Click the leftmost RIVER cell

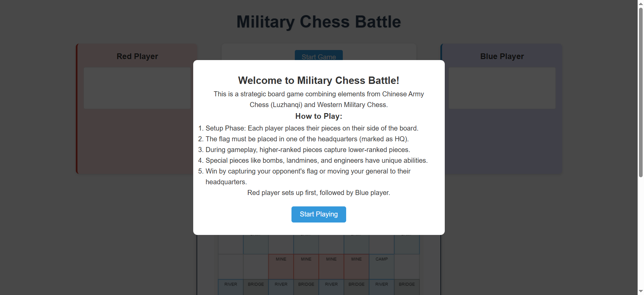point(231,287)
